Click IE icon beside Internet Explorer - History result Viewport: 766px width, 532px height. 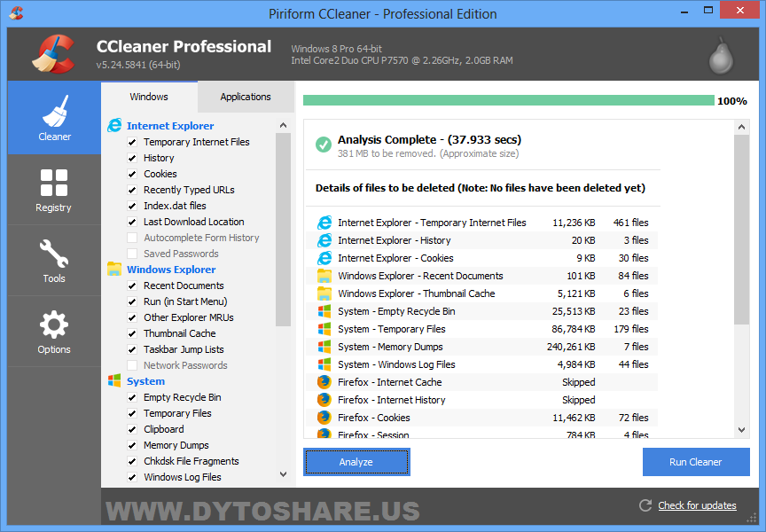[324, 240]
